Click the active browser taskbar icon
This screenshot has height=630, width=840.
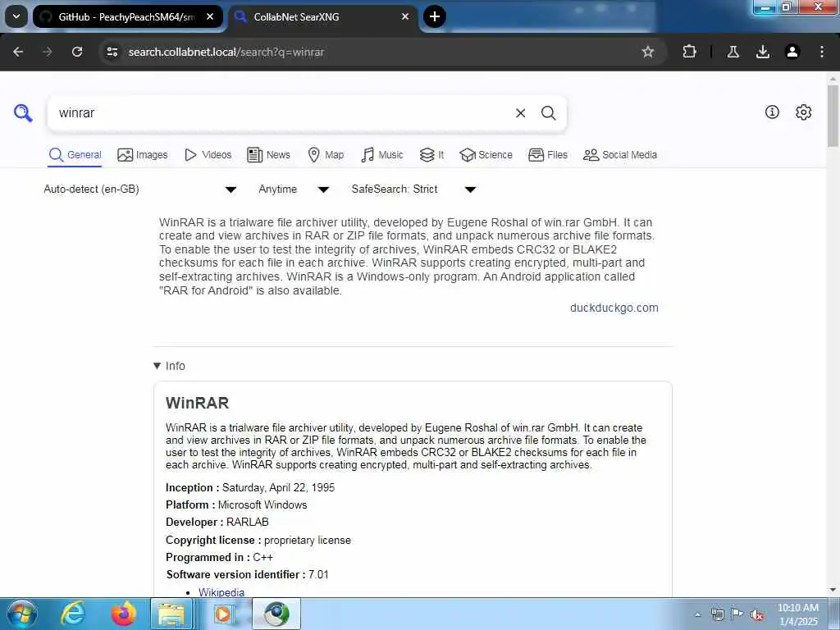[276, 614]
